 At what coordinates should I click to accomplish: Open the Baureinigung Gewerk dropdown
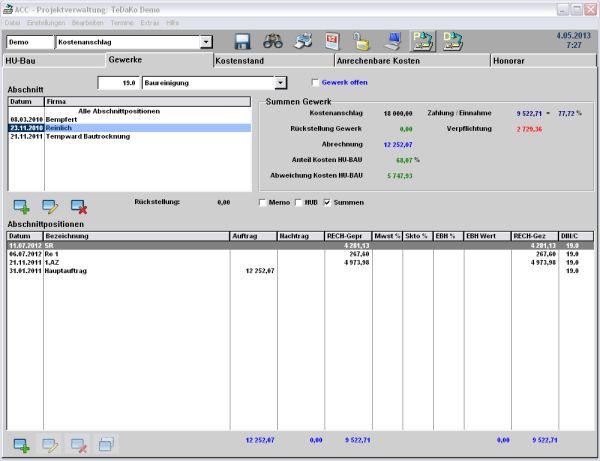281,82
